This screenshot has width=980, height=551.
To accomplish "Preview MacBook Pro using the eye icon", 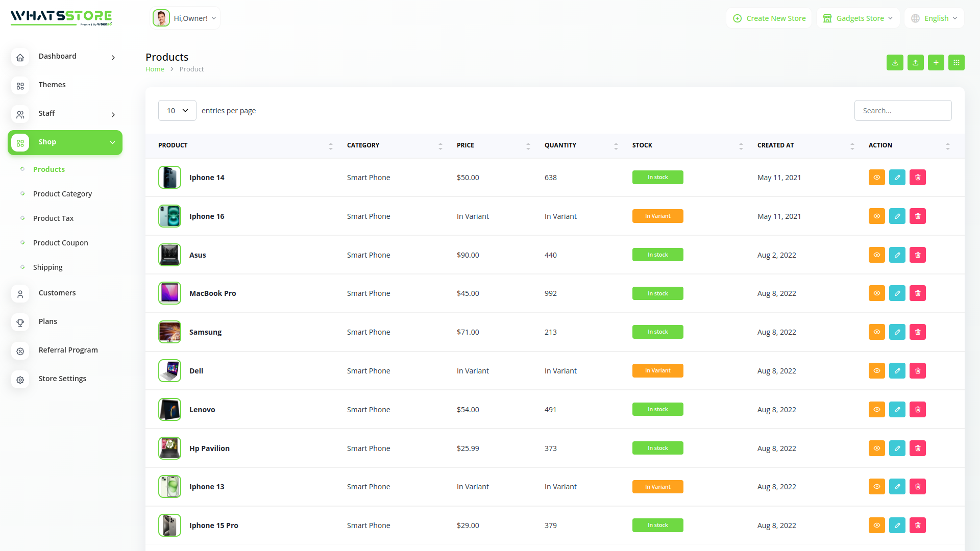I will tap(876, 293).
